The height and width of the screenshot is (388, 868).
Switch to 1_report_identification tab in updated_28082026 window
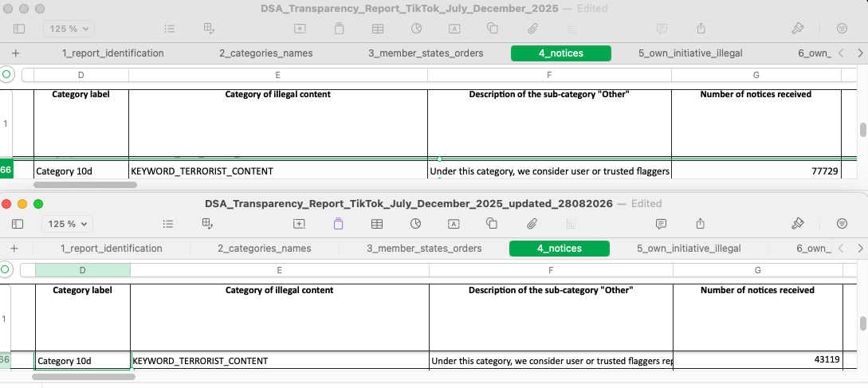[112, 249]
